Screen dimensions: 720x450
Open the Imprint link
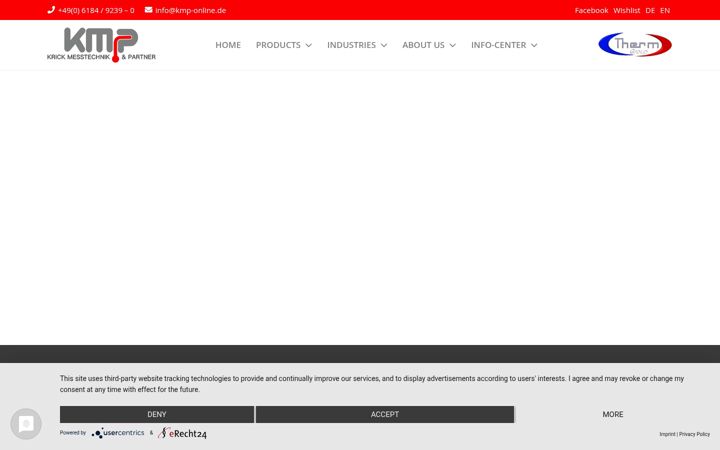coord(667,434)
